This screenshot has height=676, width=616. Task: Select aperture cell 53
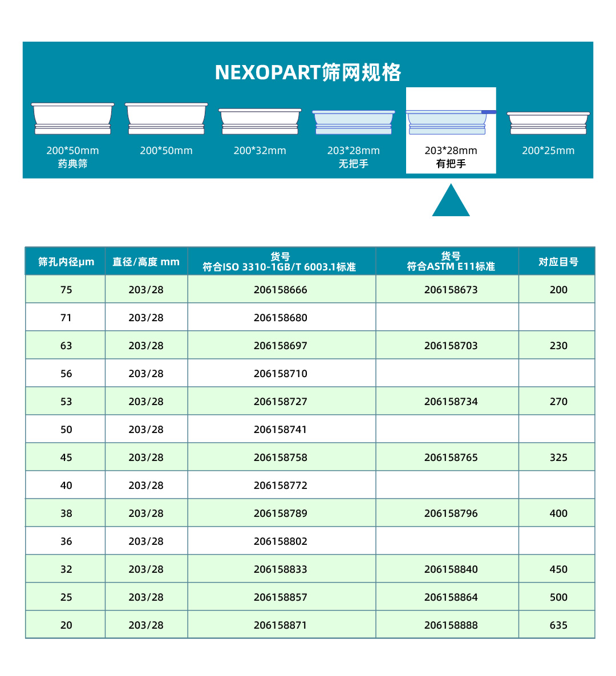coord(66,402)
